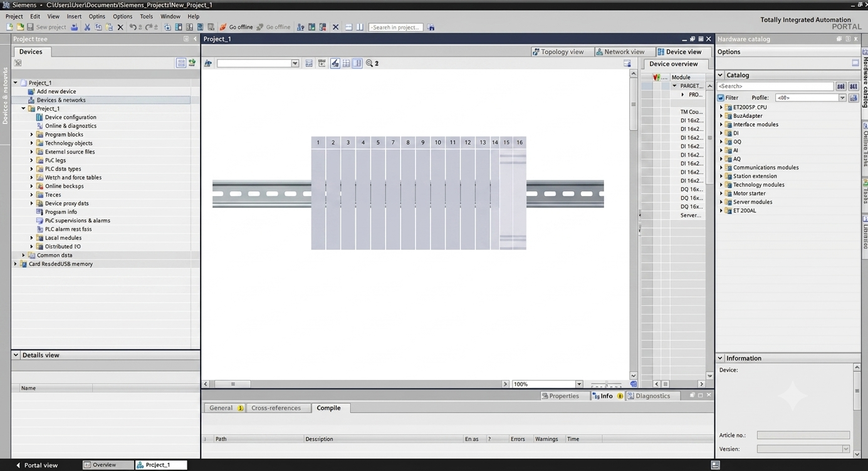Screen dimensions: 868x471
Task: Toggle the highlighted pencil button in the device view toolbar
Action: 335,63
